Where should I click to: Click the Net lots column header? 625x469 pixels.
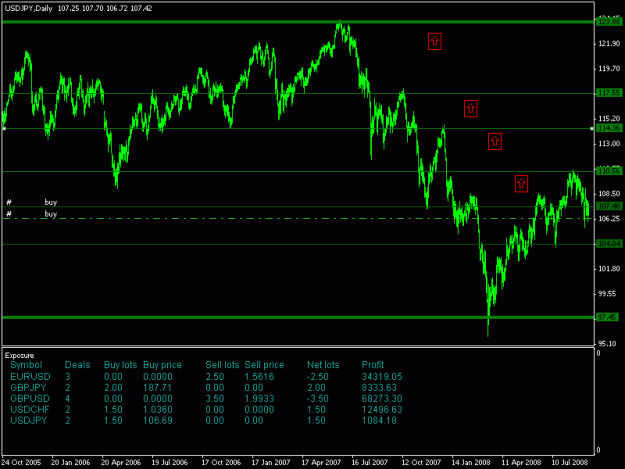click(323, 365)
